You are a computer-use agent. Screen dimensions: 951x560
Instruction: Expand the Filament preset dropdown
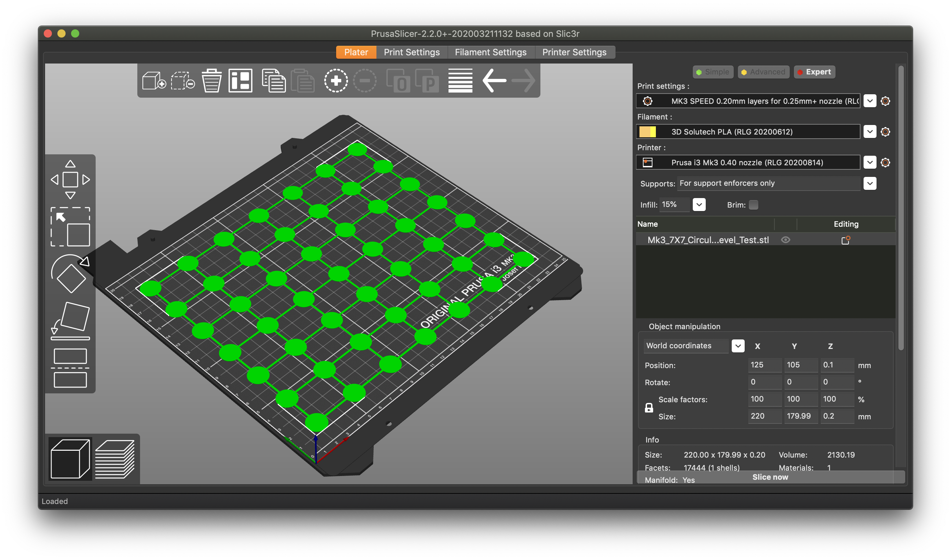click(x=870, y=132)
